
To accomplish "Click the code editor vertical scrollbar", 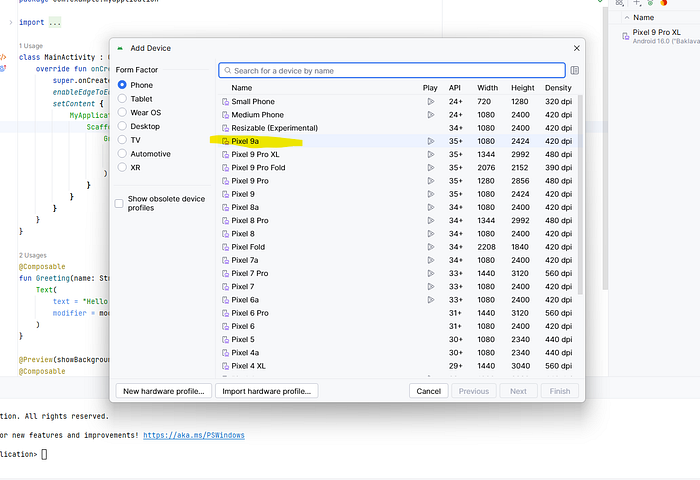I will pos(605,147).
